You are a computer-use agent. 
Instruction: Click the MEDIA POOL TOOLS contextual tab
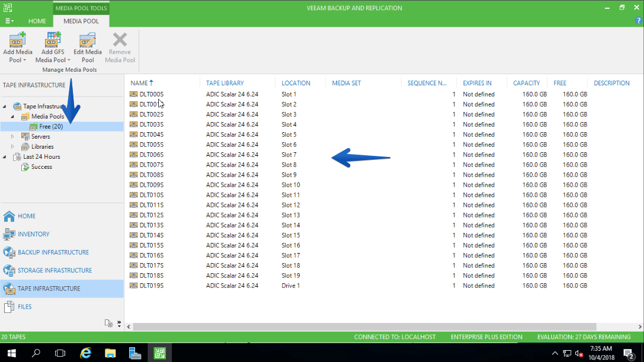coord(81,8)
